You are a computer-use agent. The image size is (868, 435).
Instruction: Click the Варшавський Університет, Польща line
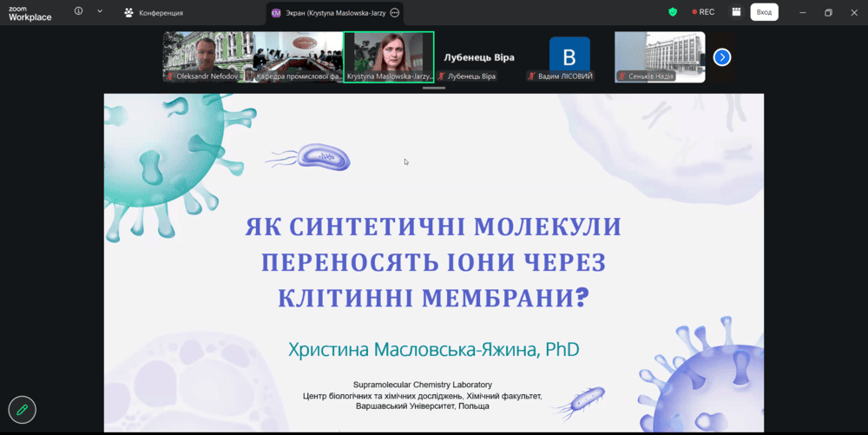pyautogui.click(x=423, y=406)
